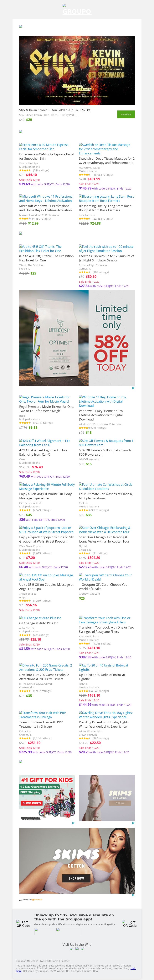Image resolution: width=154 pixels, height=980 pixels.
Task: Click the middle social media icon
Action: click(x=77, y=949)
